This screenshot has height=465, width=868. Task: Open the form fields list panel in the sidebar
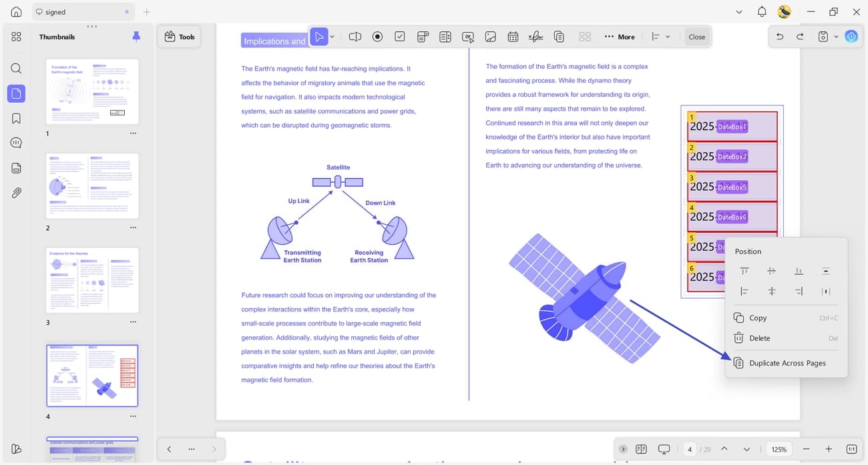(x=16, y=168)
